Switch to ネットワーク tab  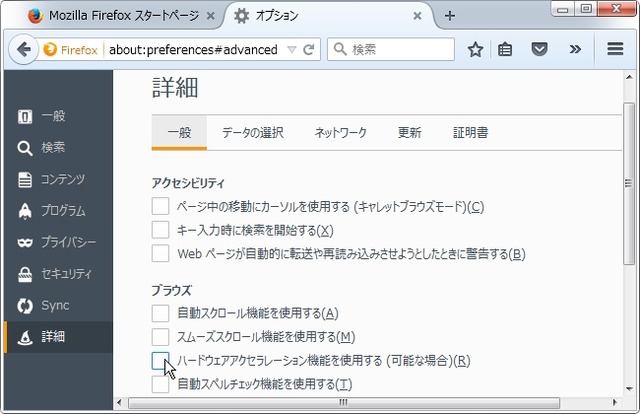[340, 132]
